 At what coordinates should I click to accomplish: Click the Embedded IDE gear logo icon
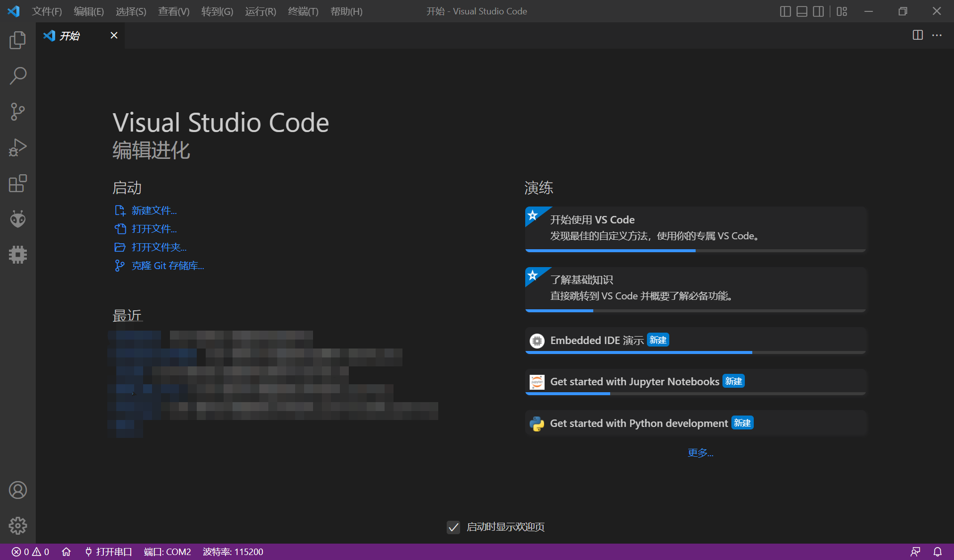(x=537, y=341)
